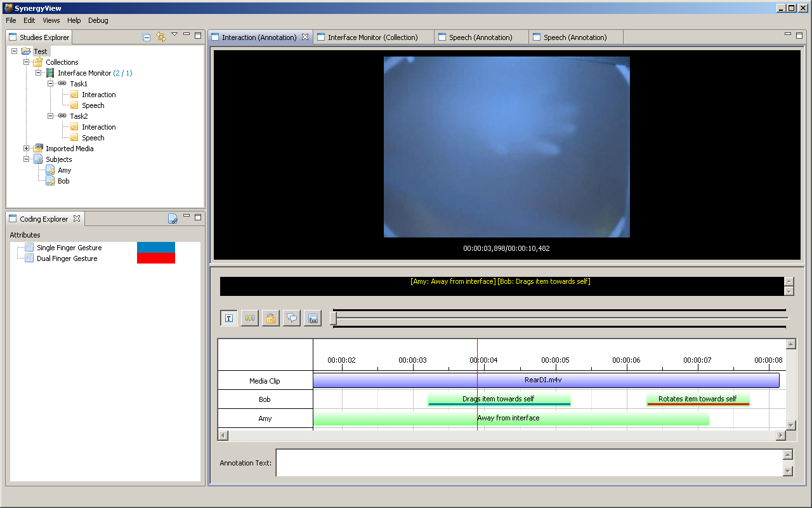Click the three colored bars toolbar button
Viewport: 812px width, 508px height.
250,318
